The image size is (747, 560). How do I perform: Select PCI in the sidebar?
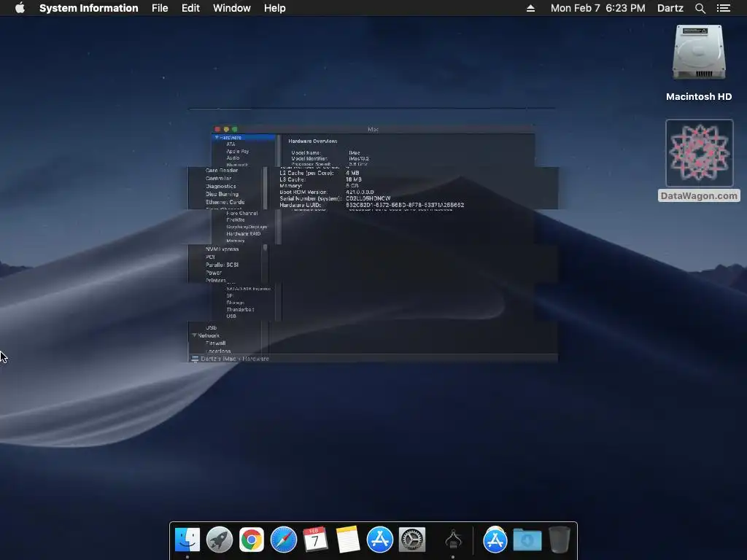click(x=210, y=257)
